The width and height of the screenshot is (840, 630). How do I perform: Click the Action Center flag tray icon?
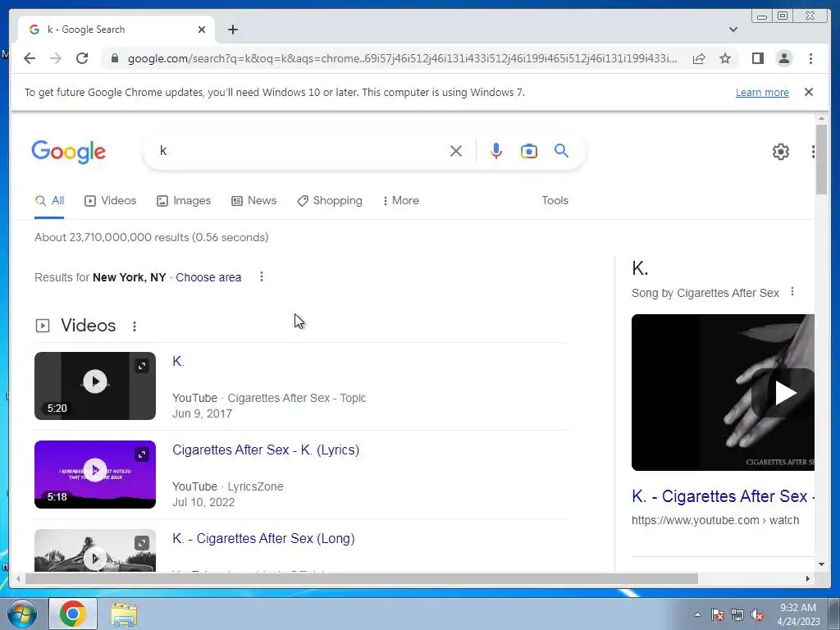pos(718,614)
